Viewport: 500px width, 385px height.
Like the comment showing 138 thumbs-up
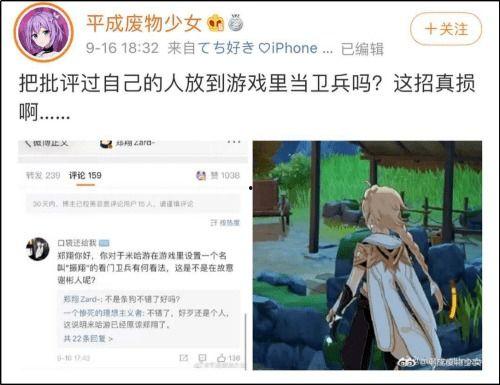click(229, 358)
